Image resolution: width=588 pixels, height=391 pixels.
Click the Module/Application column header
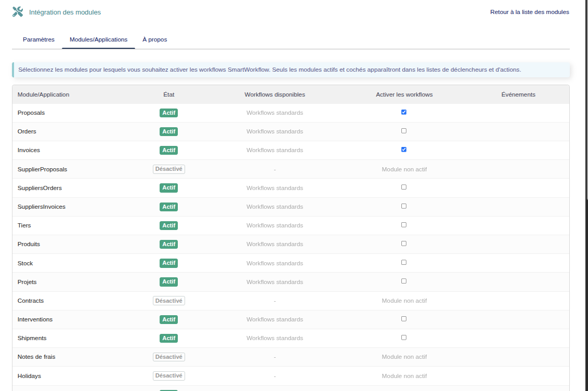43,95
